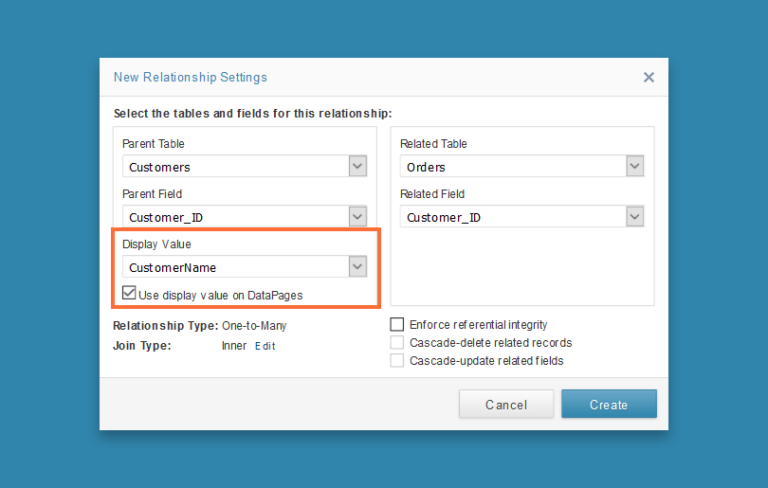Viewport: 768px width, 488px height.
Task: Expand the Parent Field dropdown arrow
Action: [x=358, y=217]
